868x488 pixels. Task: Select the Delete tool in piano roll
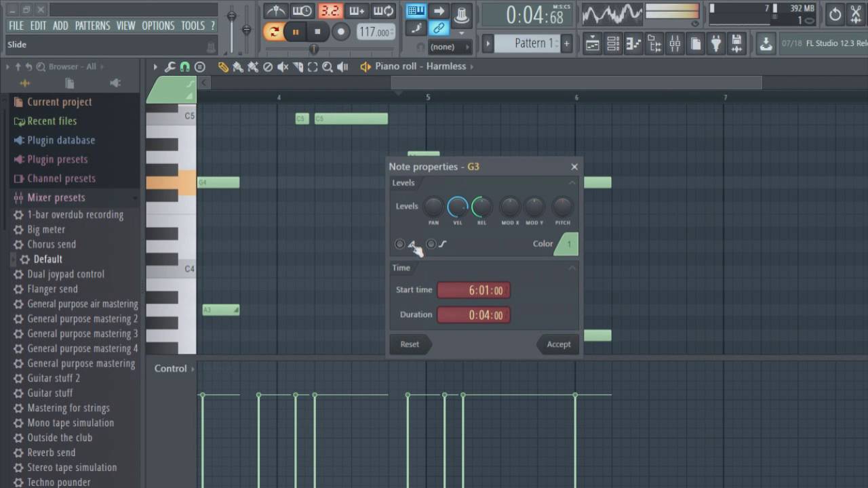pyautogui.click(x=268, y=66)
